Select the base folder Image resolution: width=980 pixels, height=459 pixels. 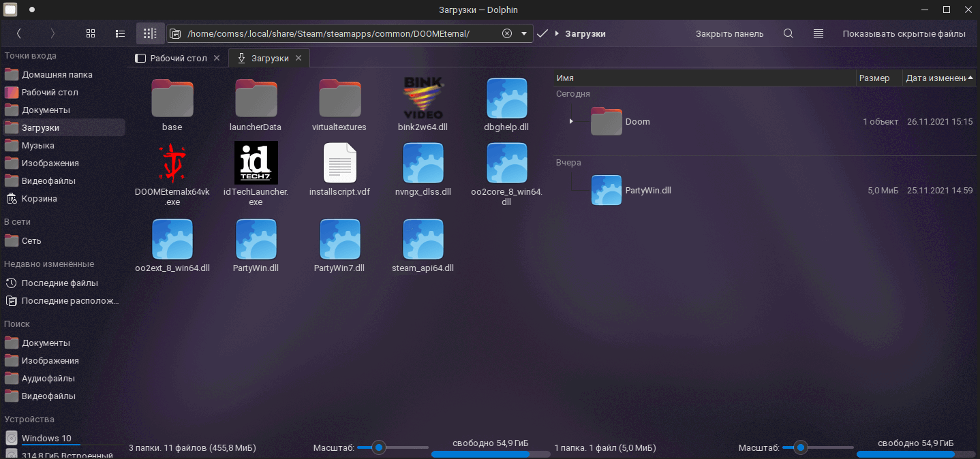click(172, 105)
